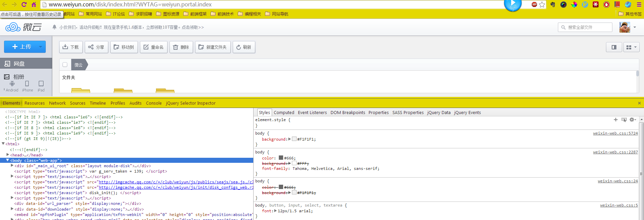Click the blue music player bubble
This screenshot has height=220, width=644.
tap(513, 4)
